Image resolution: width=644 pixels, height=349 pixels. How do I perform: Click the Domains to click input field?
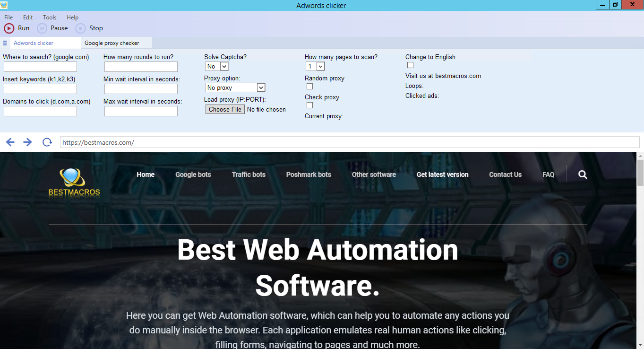click(x=40, y=111)
